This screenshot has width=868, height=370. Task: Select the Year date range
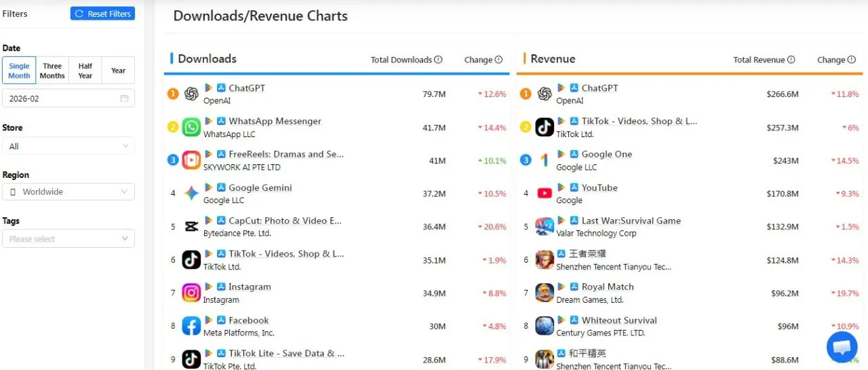pos(118,71)
